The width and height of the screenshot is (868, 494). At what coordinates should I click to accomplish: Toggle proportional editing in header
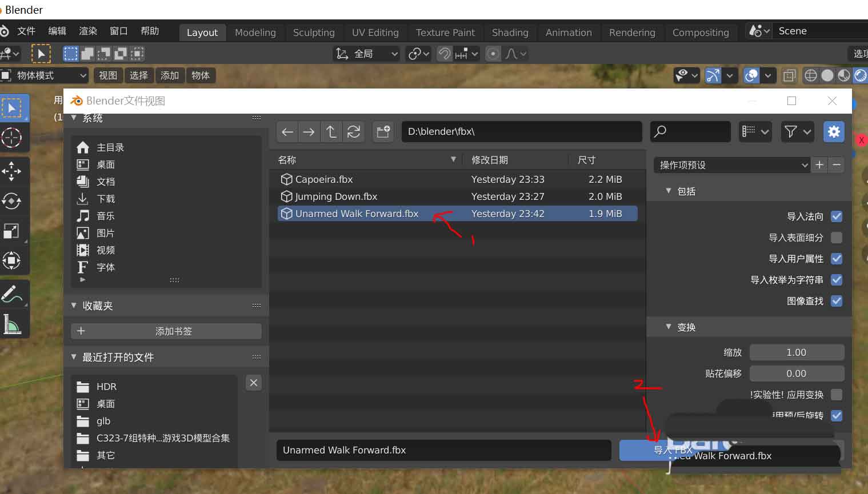click(x=493, y=54)
